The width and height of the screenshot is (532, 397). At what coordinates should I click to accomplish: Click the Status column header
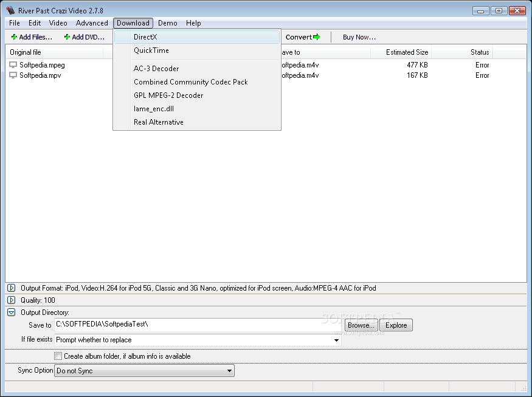pyautogui.click(x=461, y=52)
